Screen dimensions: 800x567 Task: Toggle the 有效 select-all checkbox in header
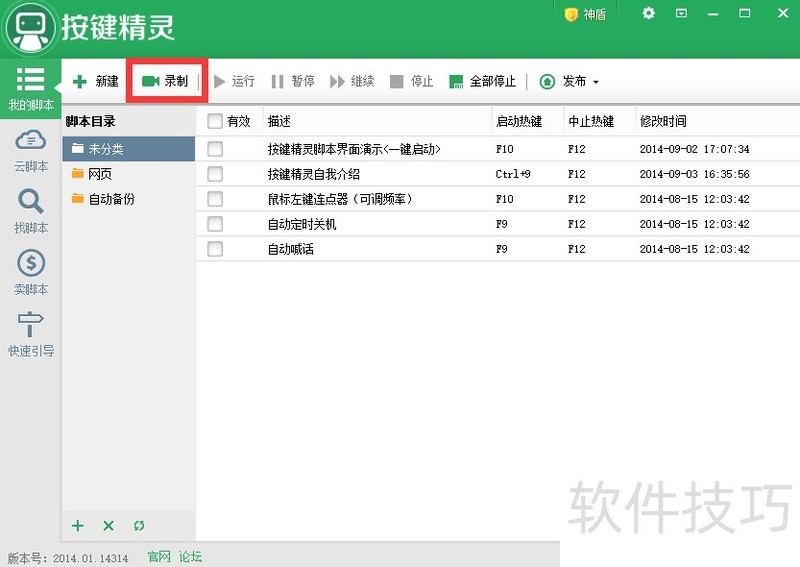click(215, 121)
